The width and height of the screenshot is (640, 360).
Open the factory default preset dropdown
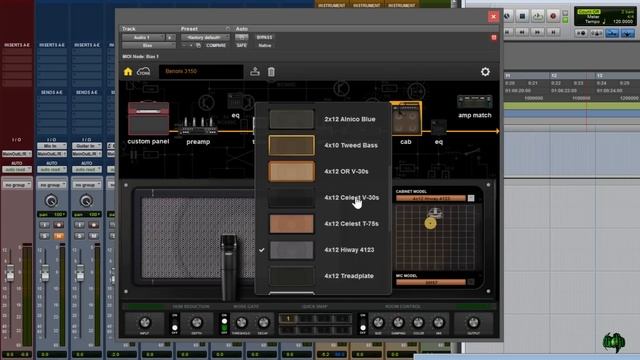tap(205, 37)
